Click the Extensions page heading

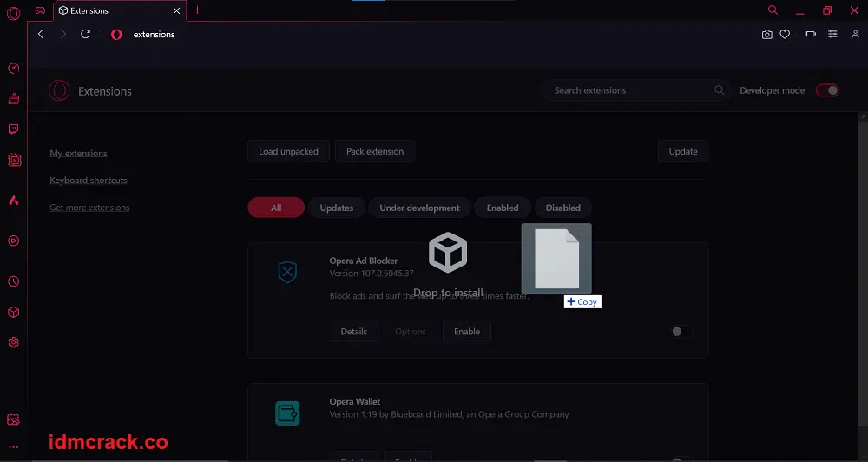tap(105, 91)
